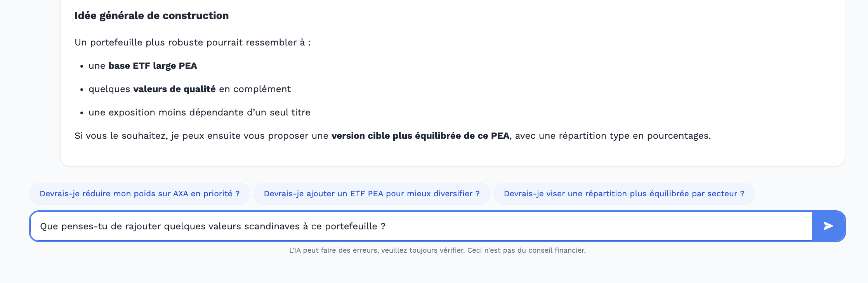Click the bullet dot before "quelques valeurs de qualité"
Viewport: 868px width, 283px height.
pos(82,90)
